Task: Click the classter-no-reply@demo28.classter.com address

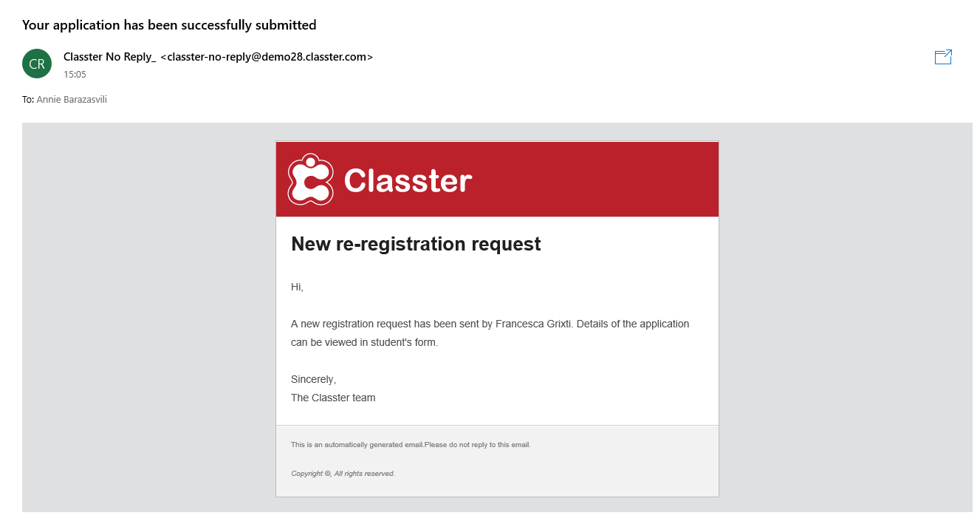Action: [x=267, y=57]
